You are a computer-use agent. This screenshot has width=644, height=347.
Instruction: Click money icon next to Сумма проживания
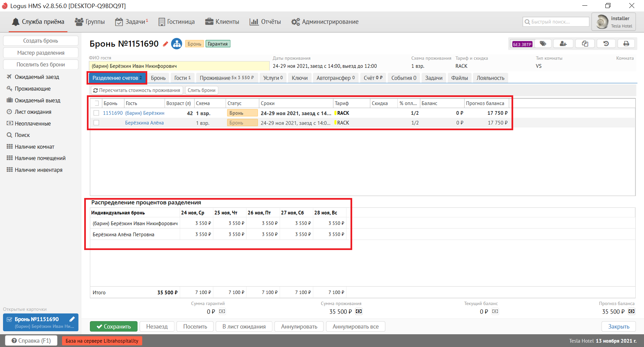(359, 311)
